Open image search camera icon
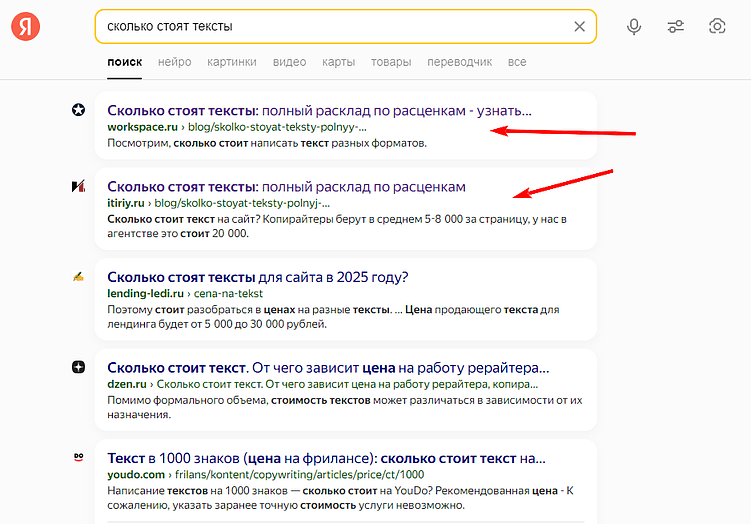The image size is (751, 524). pyautogui.click(x=717, y=26)
